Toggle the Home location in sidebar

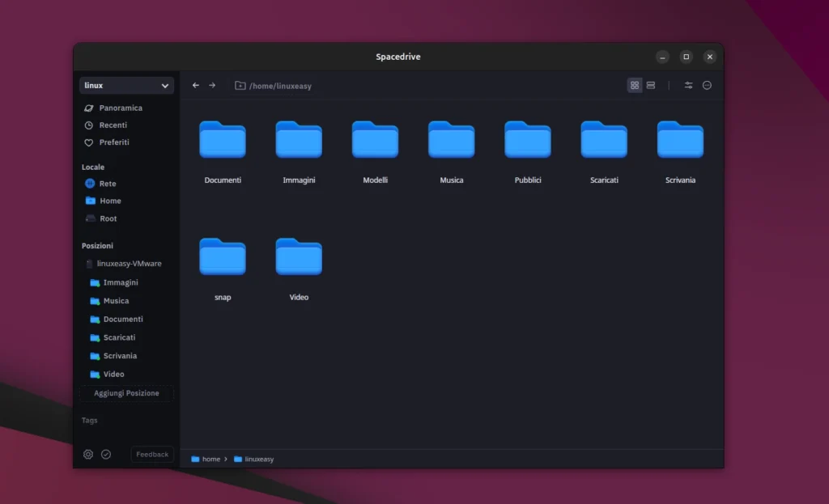point(108,201)
